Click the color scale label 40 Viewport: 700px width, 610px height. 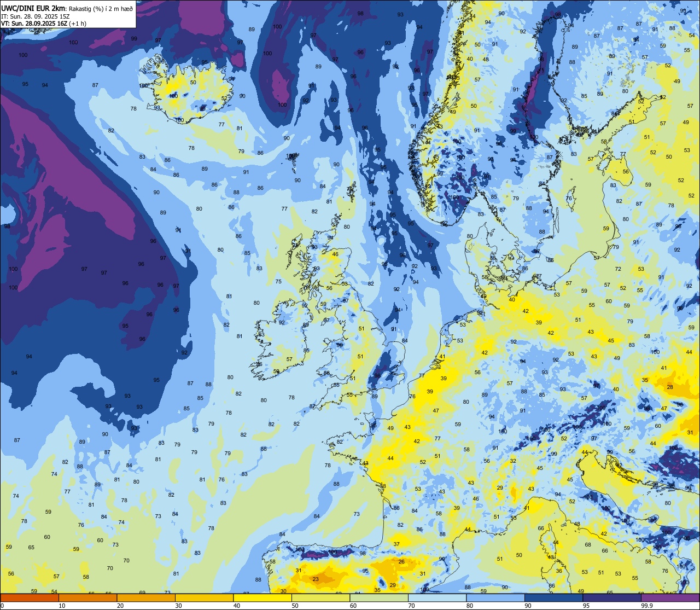(x=237, y=606)
